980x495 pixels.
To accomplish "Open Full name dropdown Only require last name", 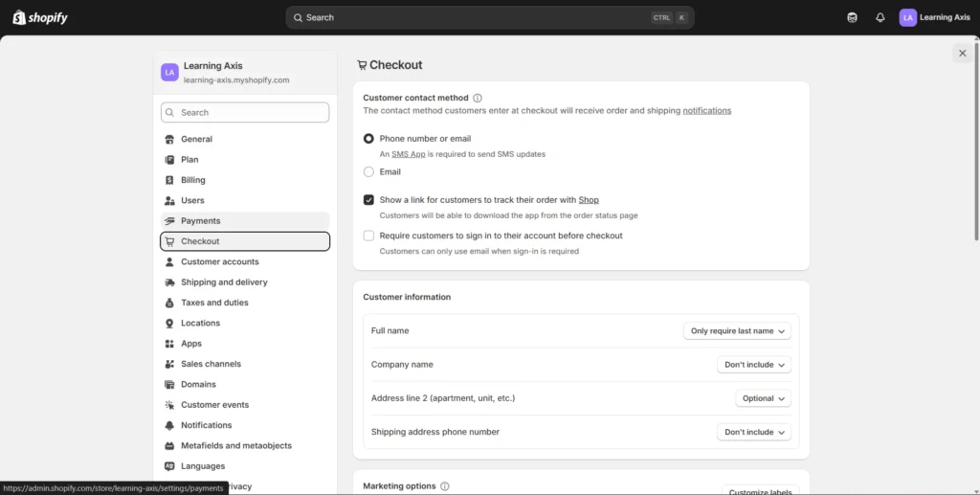I will pyautogui.click(x=738, y=331).
